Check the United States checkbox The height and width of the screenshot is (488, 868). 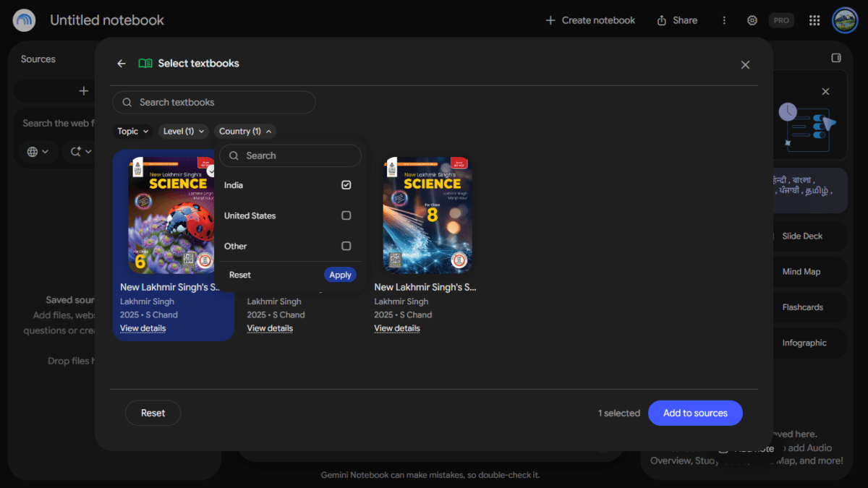point(346,215)
